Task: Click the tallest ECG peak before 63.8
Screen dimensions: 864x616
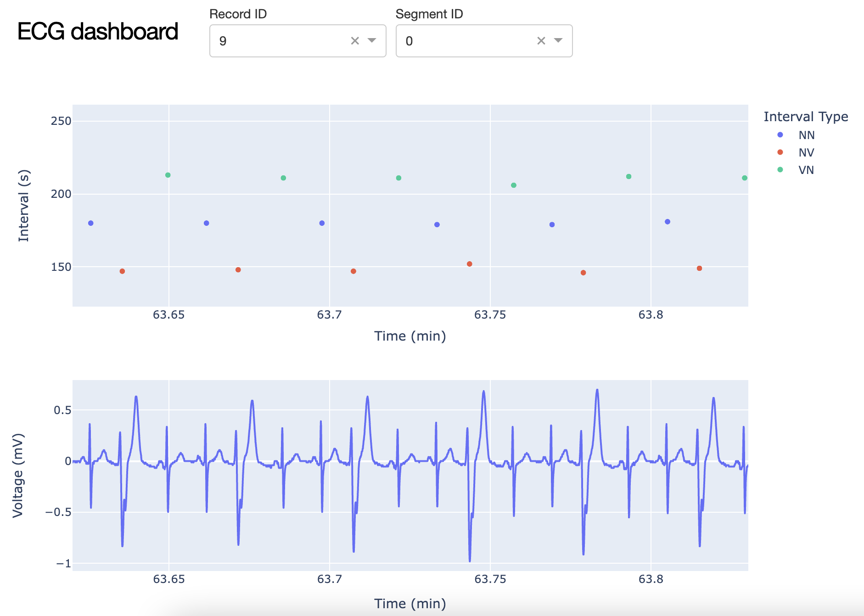Action: [597, 390]
